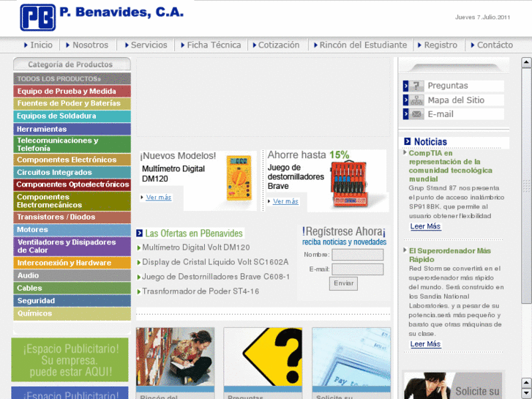
Task: Click the Solicite su banner with man on phone
Action: pos(453,385)
